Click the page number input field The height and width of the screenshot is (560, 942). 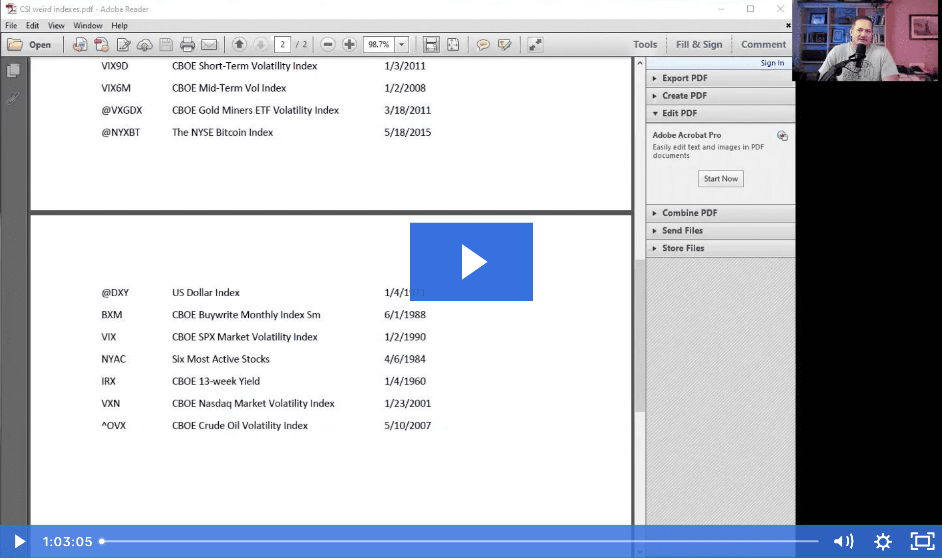(283, 45)
